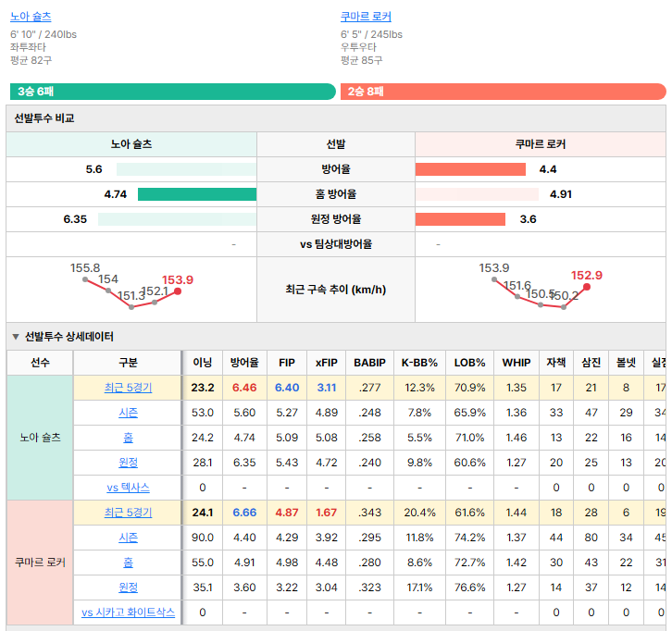This screenshot has width=672, height=631.
Task: Click the 3.04 xFIP cell
Action: click(327, 588)
